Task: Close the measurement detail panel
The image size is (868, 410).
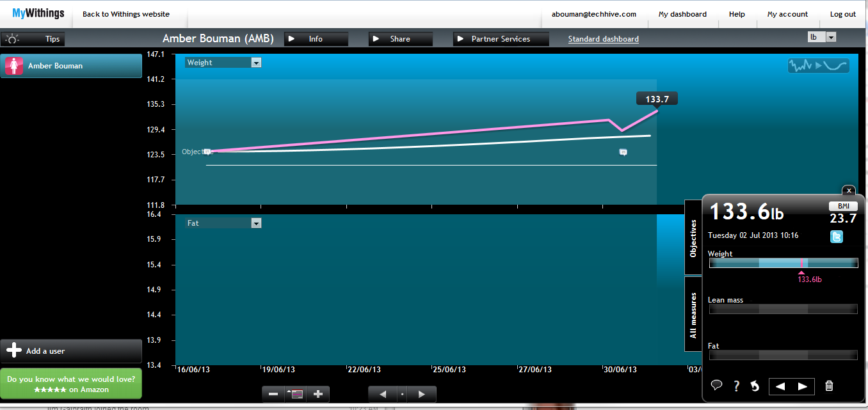Action: coord(848,190)
